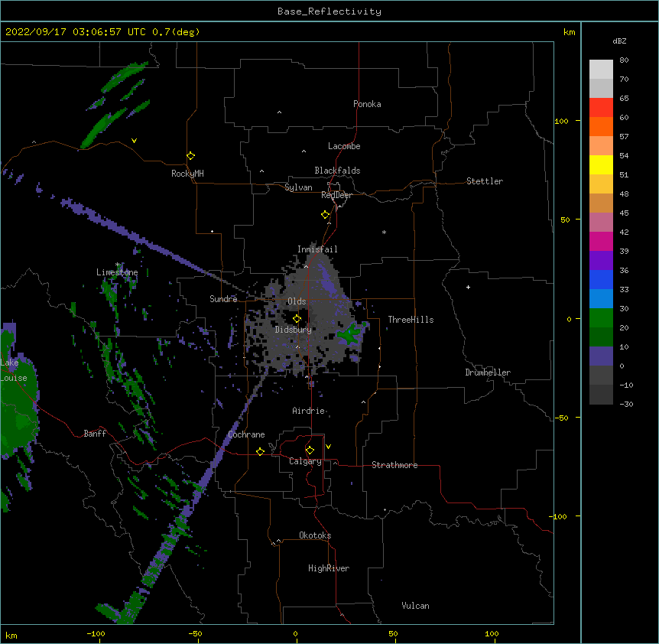Select the green 20-30 dBZ legend swatch
The width and height of the screenshot is (659, 644).
(x=601, y=318)
